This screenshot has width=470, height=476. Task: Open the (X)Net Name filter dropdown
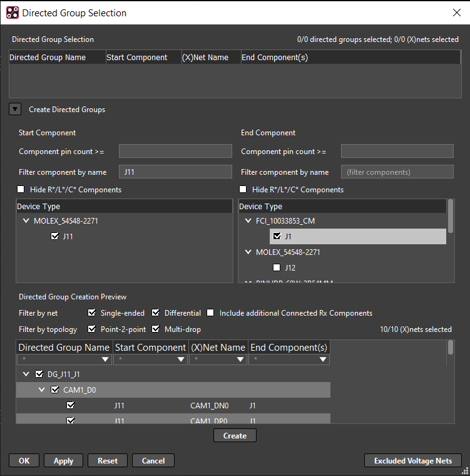point(241,360)
